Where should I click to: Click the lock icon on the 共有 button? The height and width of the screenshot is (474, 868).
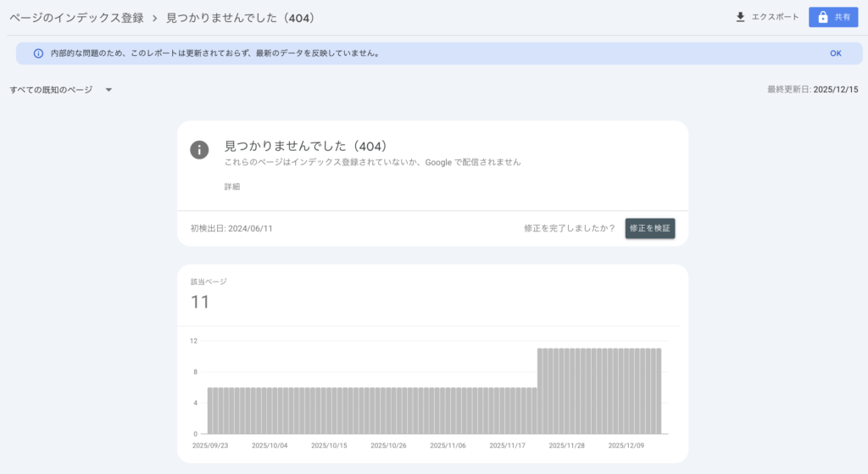coord(822,17)
